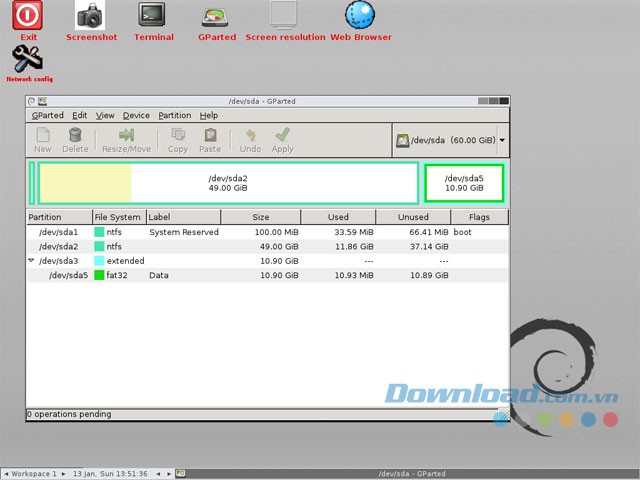Click the extended color swatch for /dev/sda3

point(99,260)
